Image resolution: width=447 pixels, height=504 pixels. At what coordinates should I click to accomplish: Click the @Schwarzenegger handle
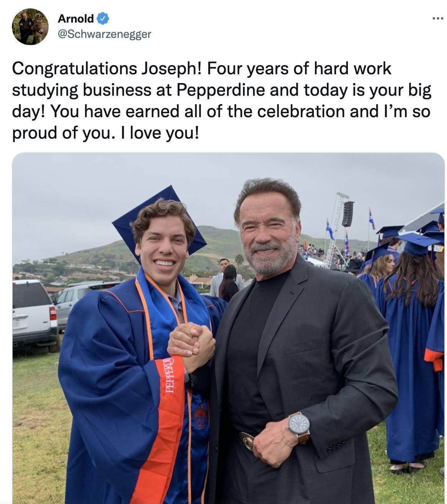click(x=104, y=34)
